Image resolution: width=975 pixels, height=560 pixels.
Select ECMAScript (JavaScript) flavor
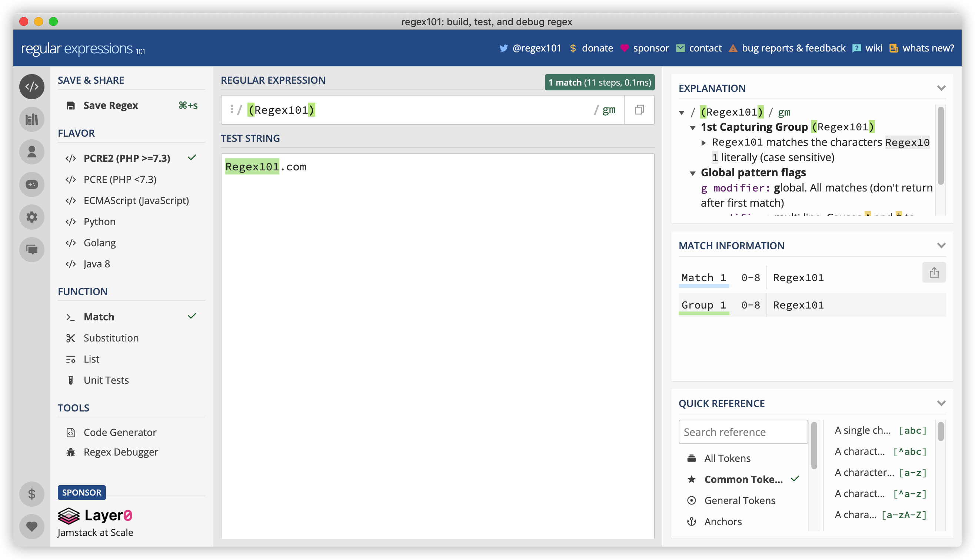pyautogui.click(x=136, y=200)
